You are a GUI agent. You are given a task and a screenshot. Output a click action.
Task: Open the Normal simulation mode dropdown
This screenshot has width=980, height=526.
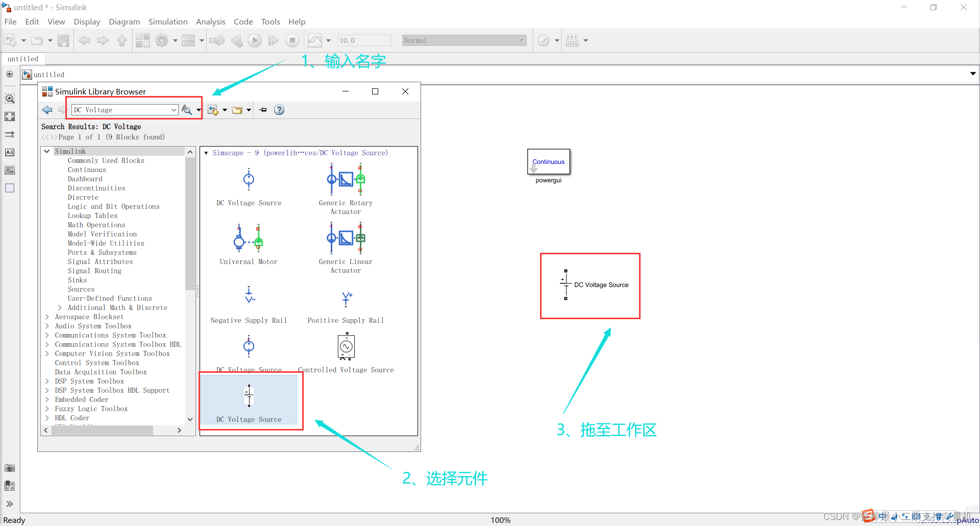tap(522, 40)
